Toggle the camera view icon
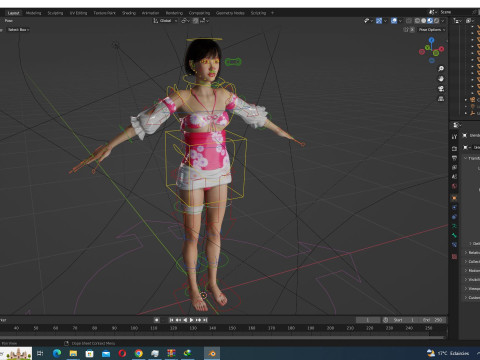Image resolution: width=480 pixels, height=360 pixels. [441, 89]
